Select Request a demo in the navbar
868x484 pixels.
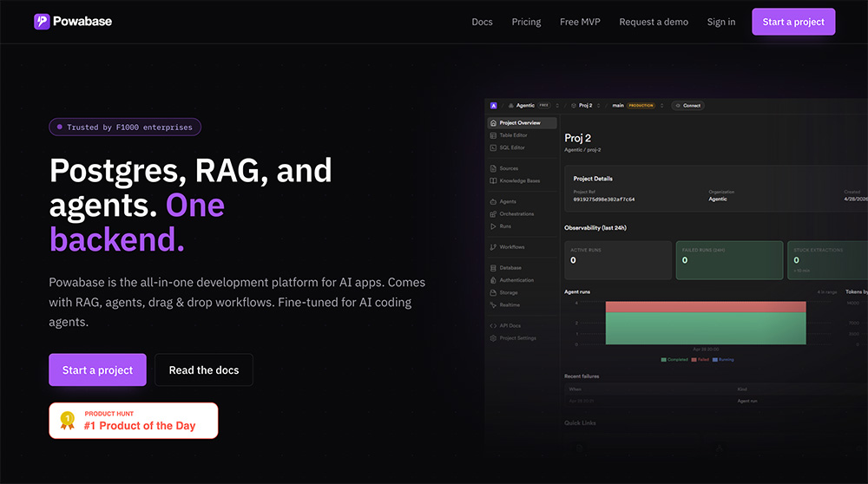coord(654,23)
